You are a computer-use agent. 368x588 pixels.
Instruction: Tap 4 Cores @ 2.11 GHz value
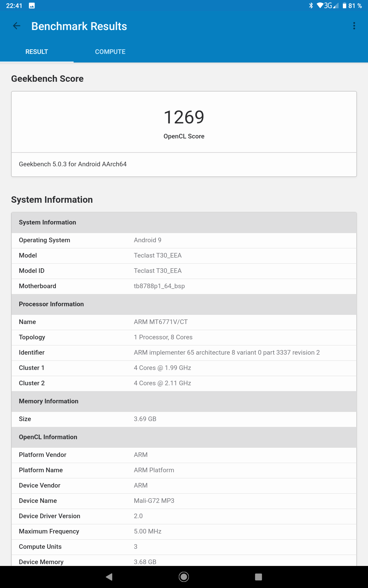pyautogui.click(x=163, y=383)
